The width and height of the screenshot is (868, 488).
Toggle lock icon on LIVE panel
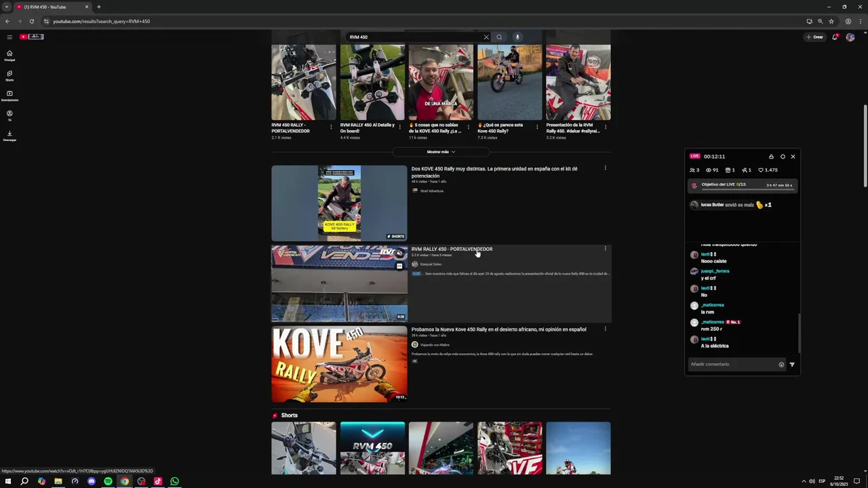click(771, 157)
